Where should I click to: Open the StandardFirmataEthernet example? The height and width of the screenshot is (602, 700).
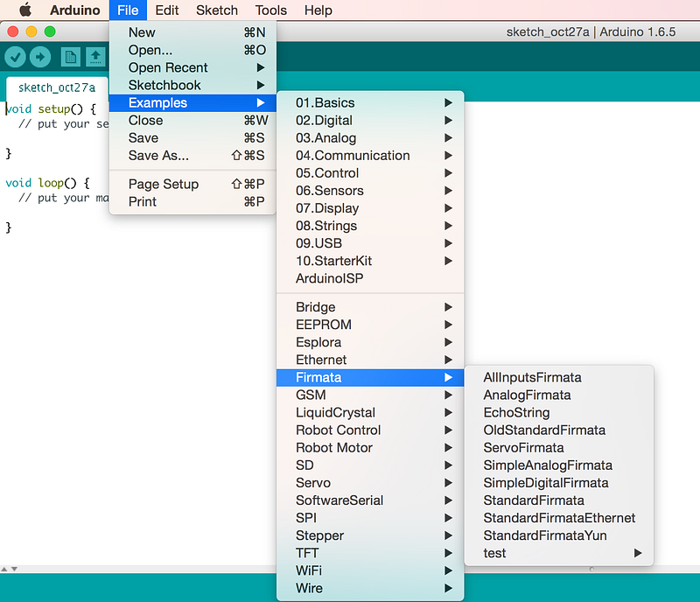[x=559, y=518]
